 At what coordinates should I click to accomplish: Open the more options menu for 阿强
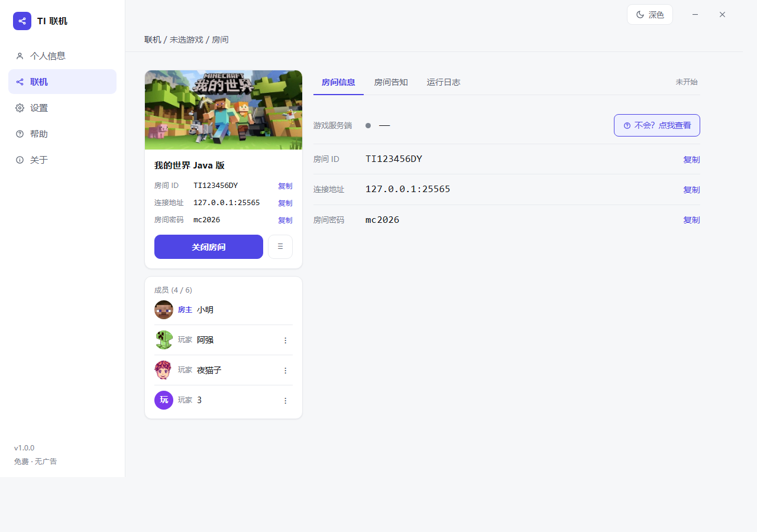[285, 340]
